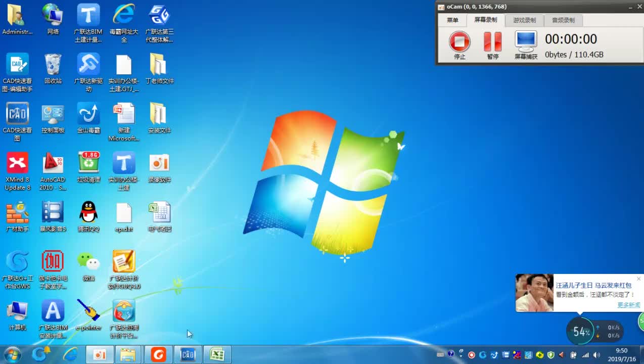Click the green shield tray icon
Image resolution: width=644 pixels, height=364 pixels.
tap(550, 355)
